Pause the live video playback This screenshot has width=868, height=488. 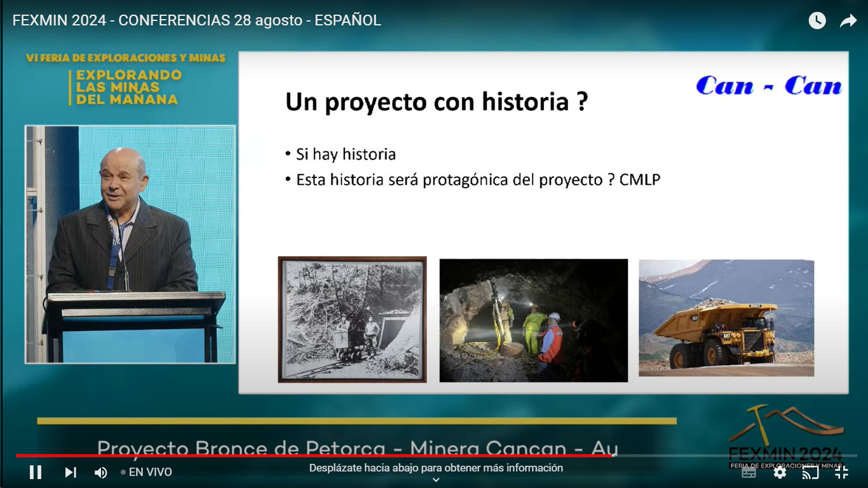[x=36, y=472]
